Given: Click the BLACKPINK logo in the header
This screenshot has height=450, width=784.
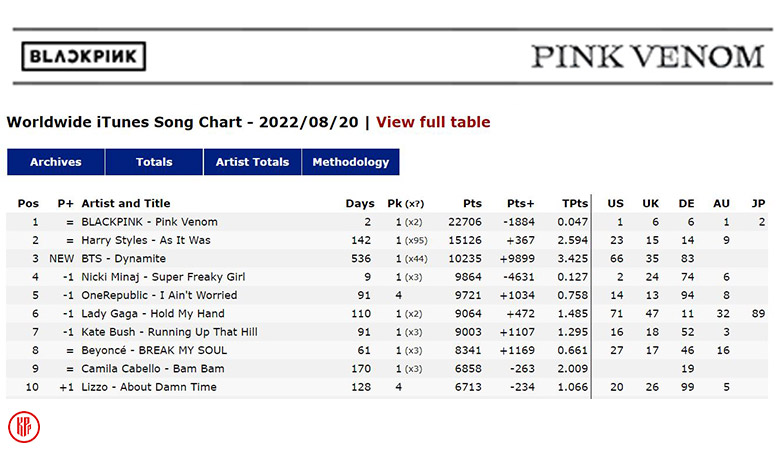Looking at the screenshot, I should point(84,55).
